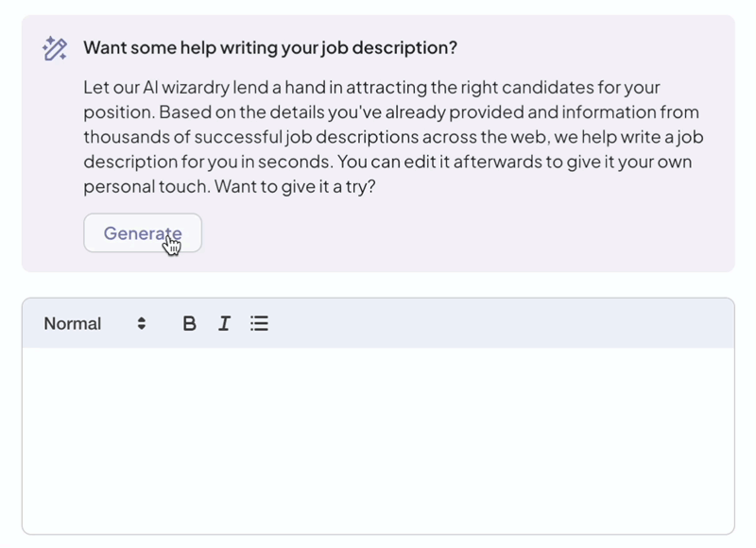The height and width of the screenshot is (548, 756).
Task: Click the word 'Normal' in the toolbar
Action: click(72, 323)
